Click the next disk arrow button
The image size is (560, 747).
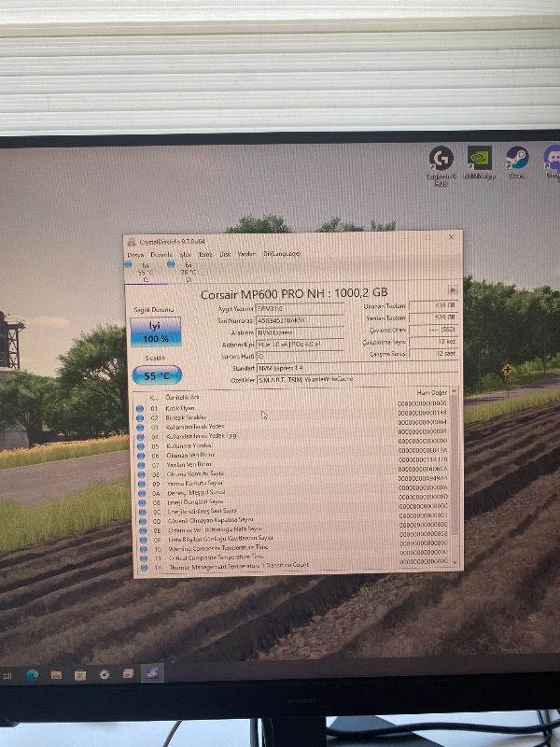454,290
